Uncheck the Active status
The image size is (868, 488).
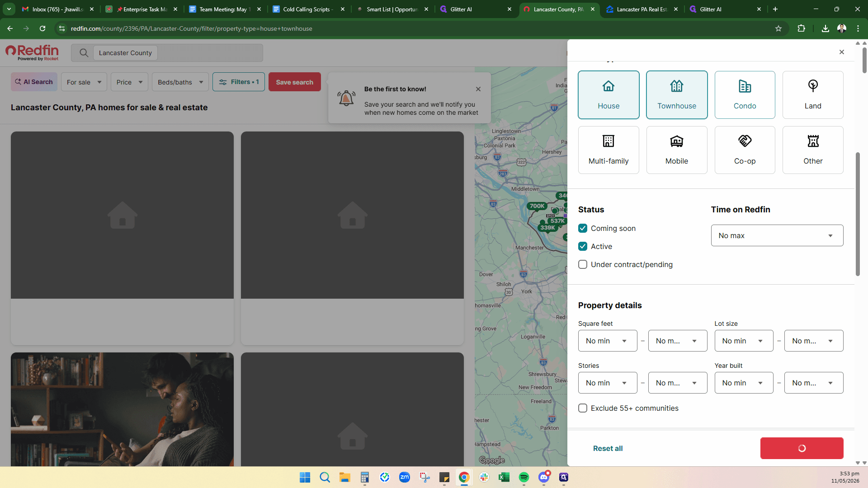(583, 246)
